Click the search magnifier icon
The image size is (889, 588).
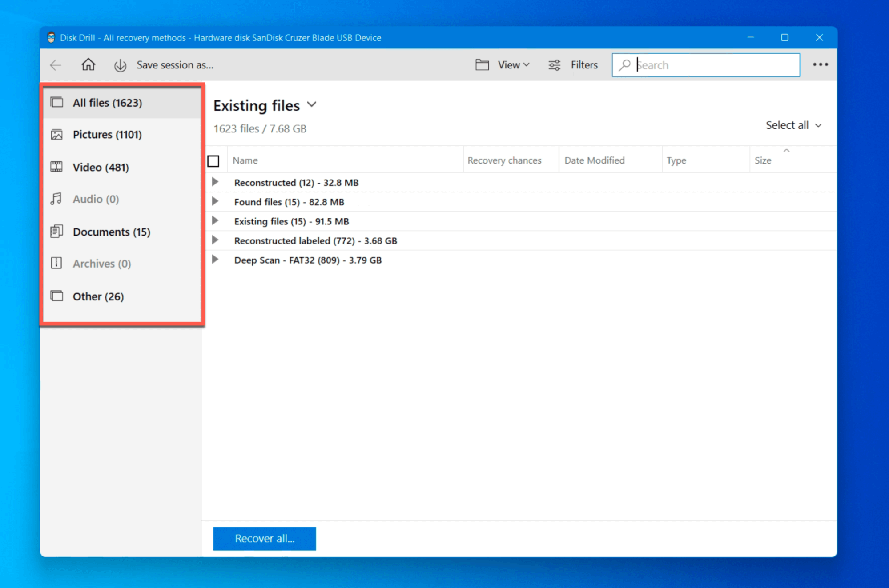[x=625, y=65]
